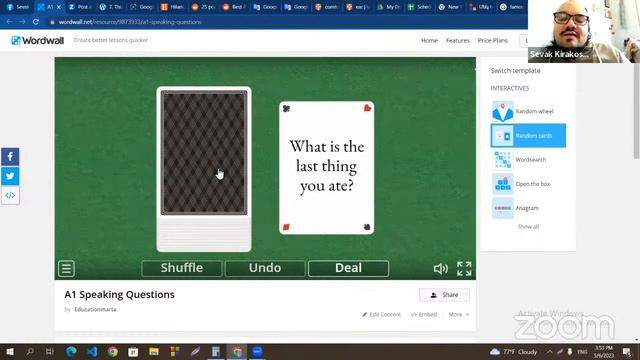
Task: Open Windows Start menu
Action: [x=9, y=351]
